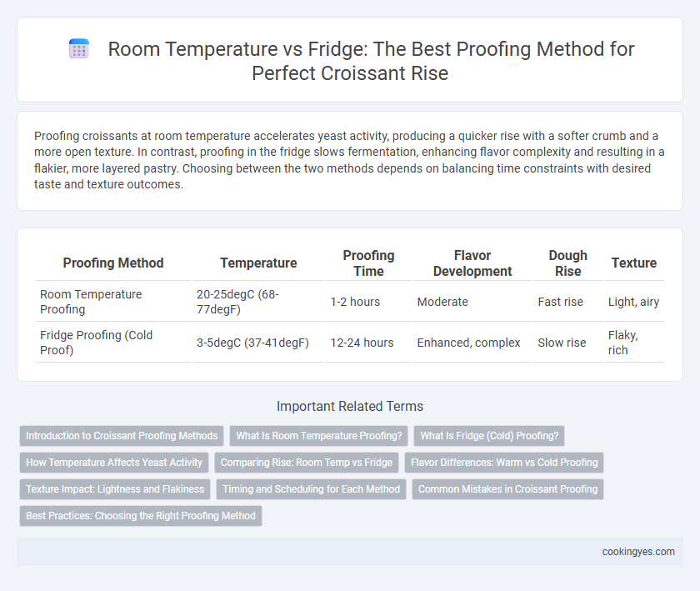Select Comparing Rise: Room Temp vs Fridge
Viewport: 700px width, 591px height.
[307, 463]
